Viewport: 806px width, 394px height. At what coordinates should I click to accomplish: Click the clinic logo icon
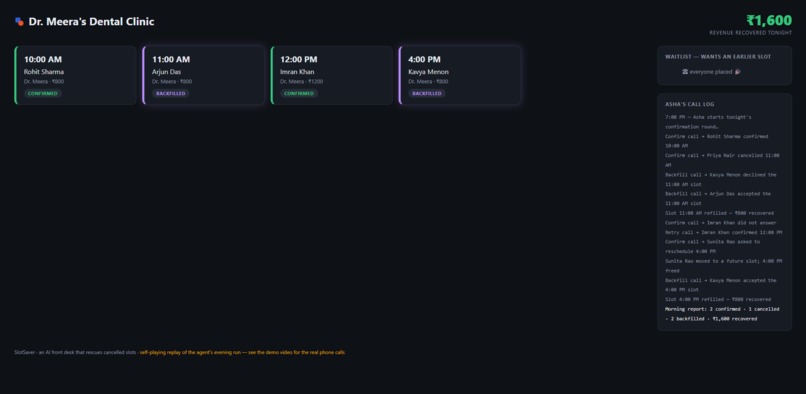(x=20, y=22)
